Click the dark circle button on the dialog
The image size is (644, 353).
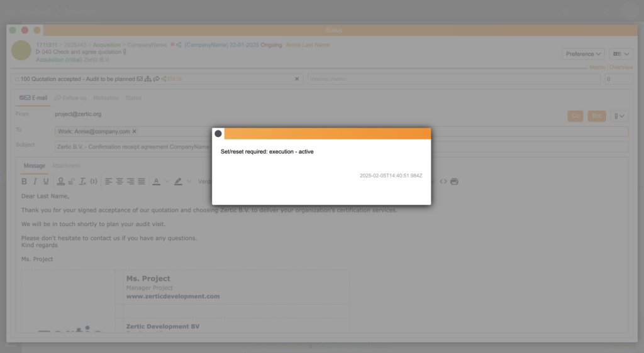(218, 133)
